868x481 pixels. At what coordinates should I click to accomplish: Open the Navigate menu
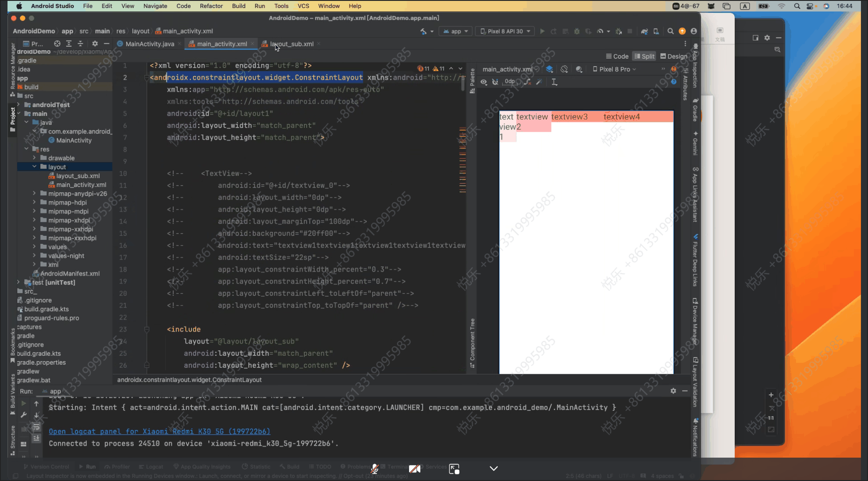click(x=155, y=6)
